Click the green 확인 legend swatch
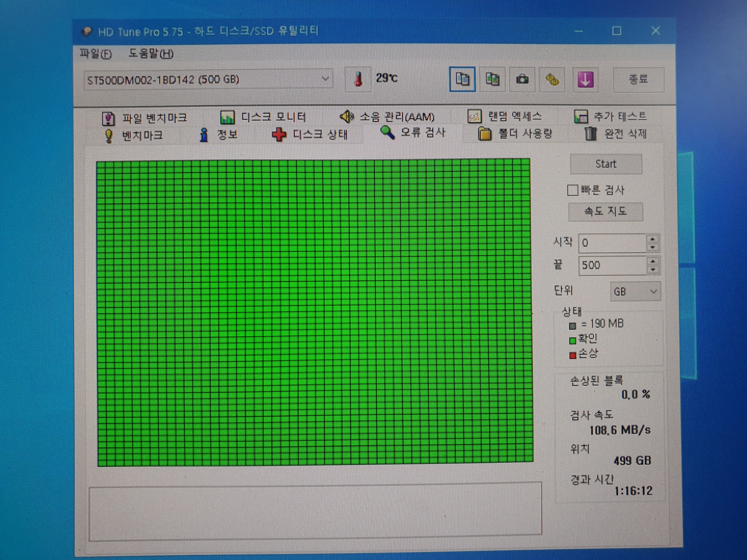Screen dimensions: 747x560 (x=572, y=341)
